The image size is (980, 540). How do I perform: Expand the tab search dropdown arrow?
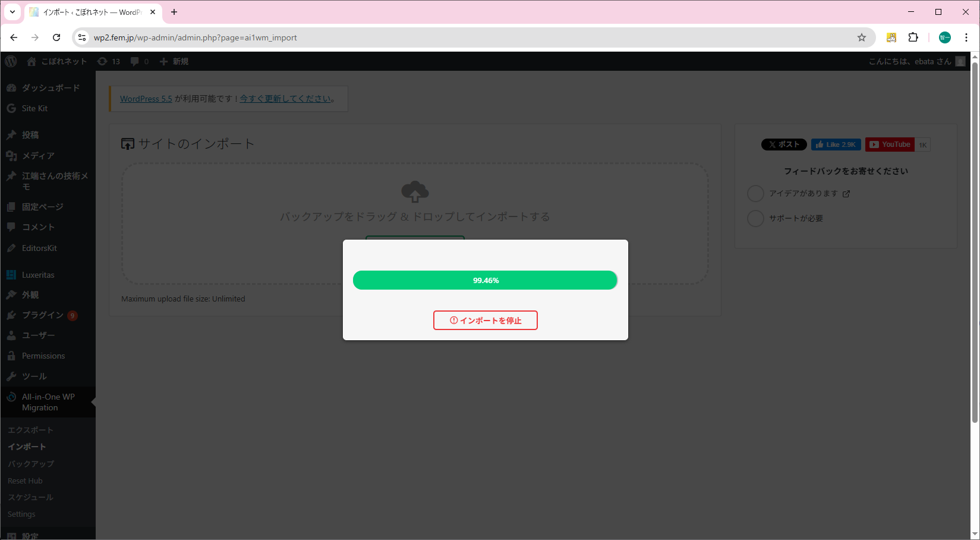pos(12,12)
